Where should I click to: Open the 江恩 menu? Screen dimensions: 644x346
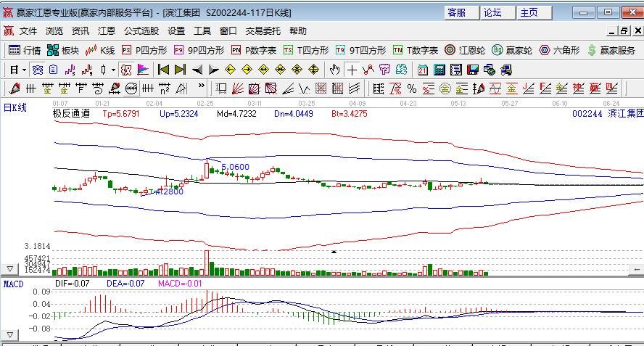pyautogui.click(x=107, y=30)
